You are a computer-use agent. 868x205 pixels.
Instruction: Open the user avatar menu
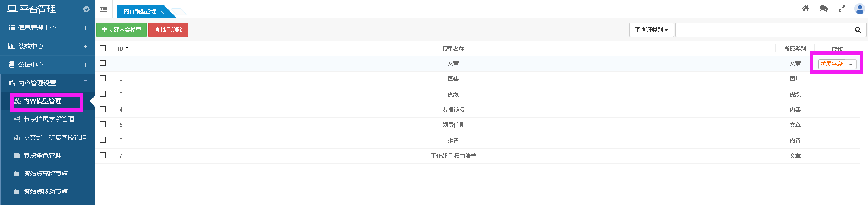point(859,9)
